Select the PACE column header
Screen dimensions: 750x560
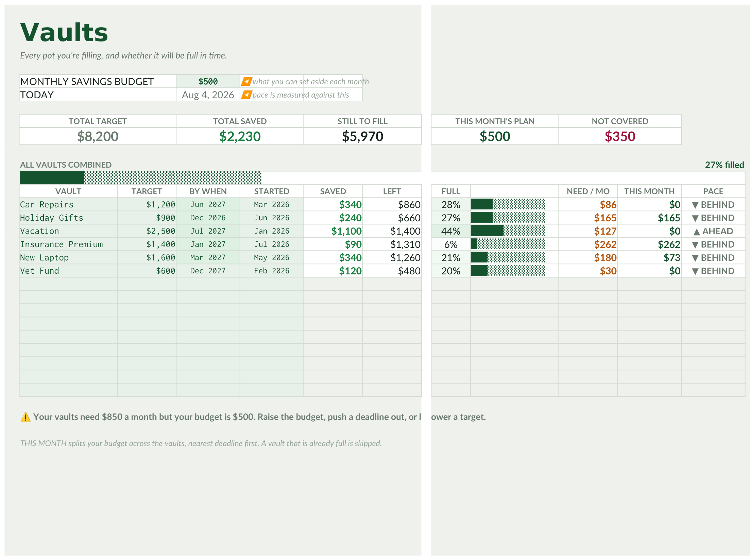coord(713,191)
